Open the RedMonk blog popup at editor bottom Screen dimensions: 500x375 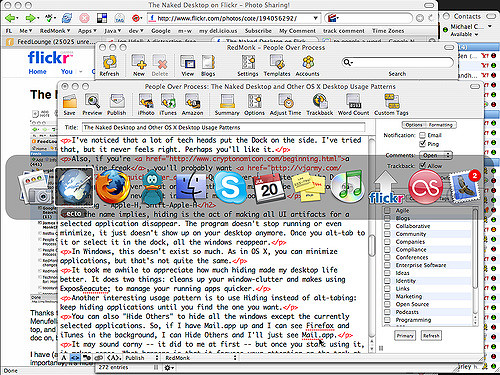coord(201,358)
